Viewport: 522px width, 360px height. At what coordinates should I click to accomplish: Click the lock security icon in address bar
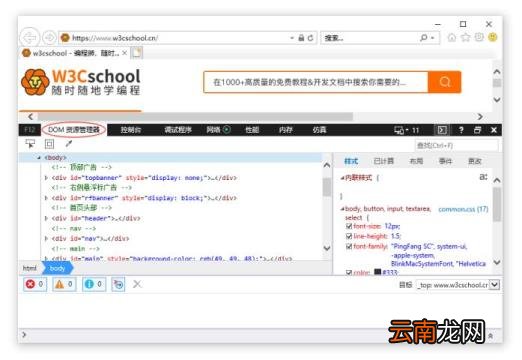pyautogui.click(x=301, y=38)
